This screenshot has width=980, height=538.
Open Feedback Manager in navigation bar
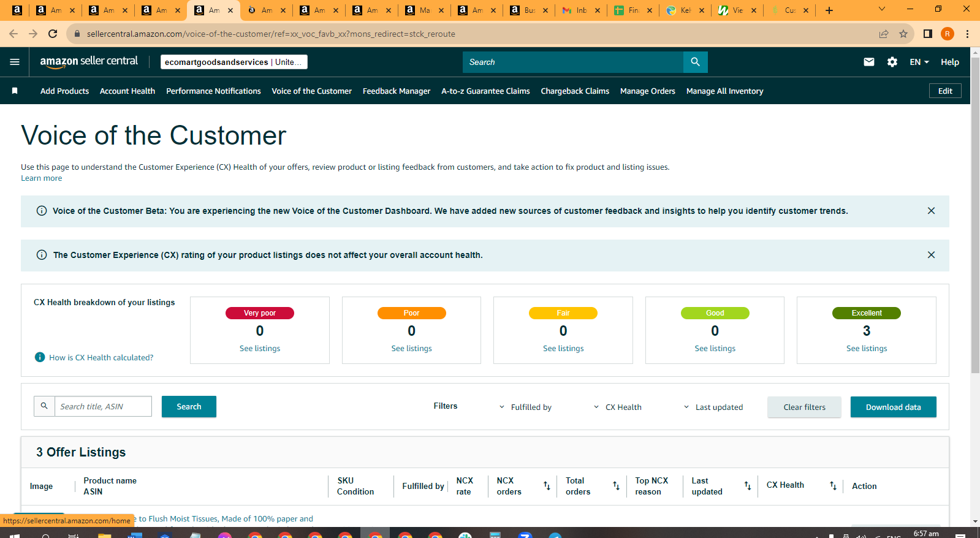397,91
